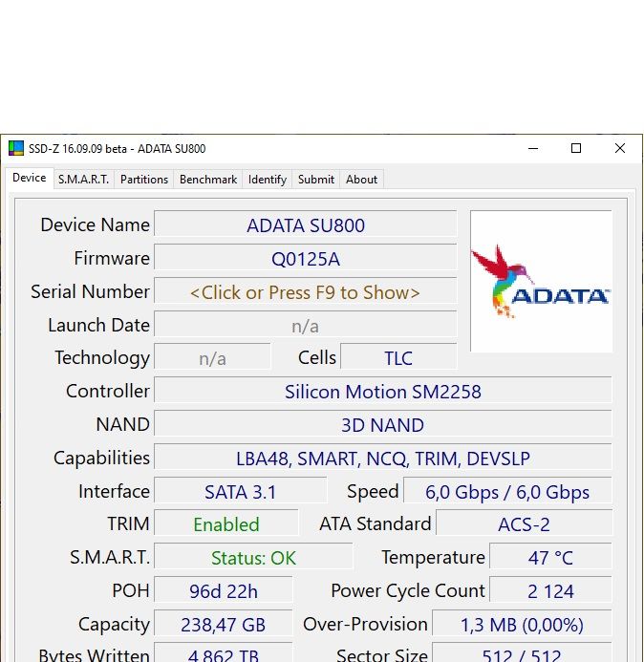This screenshot has height=662, width=644.
Task: Switch to the Benchmark tab
Action: (208, 180)
